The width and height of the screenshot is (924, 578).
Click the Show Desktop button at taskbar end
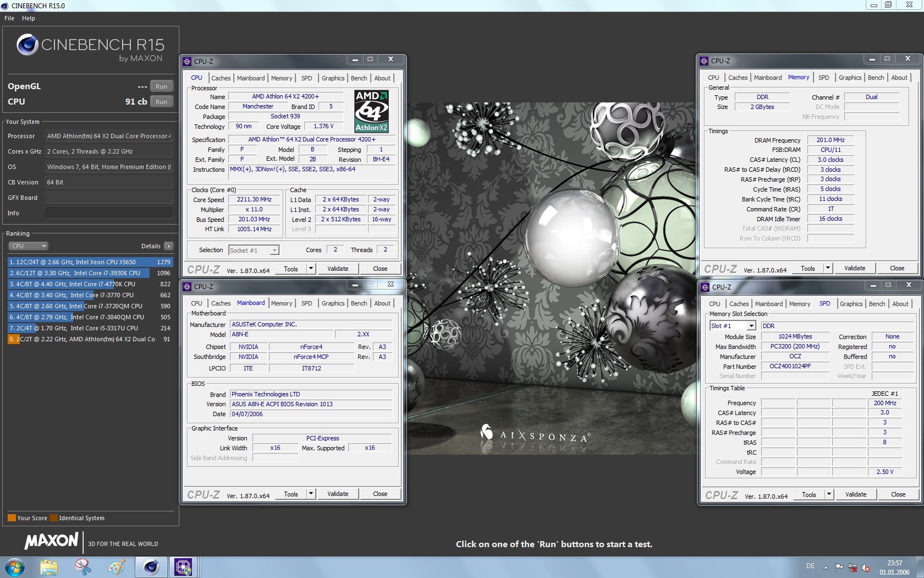920,568
